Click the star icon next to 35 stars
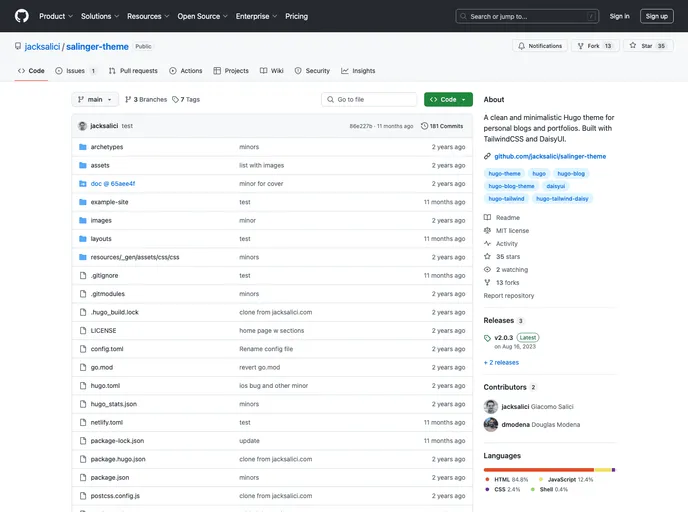This screenshot has width=688, height=512. [487, 257]
